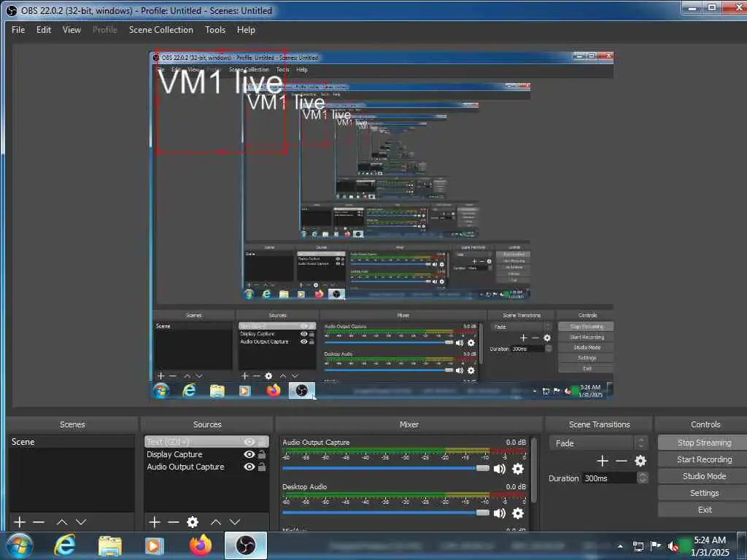
Task: Click Start Recording button
Action: [x=704, y=459]
